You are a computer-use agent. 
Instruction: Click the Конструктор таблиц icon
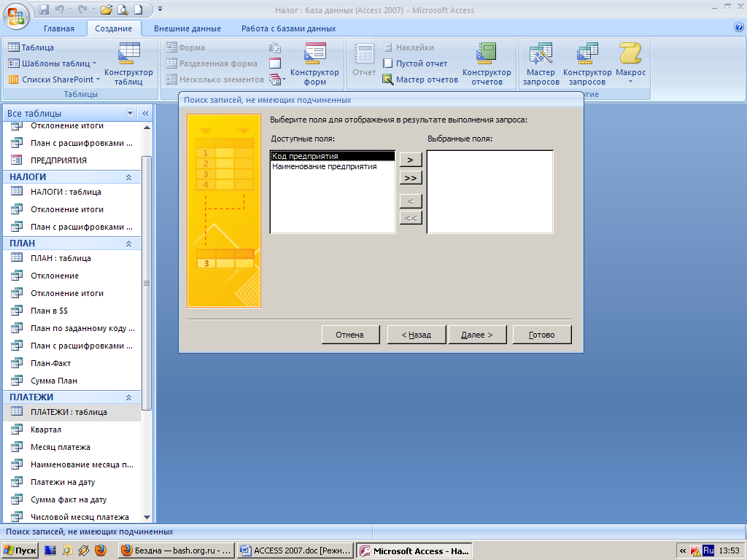pos(128,64)
